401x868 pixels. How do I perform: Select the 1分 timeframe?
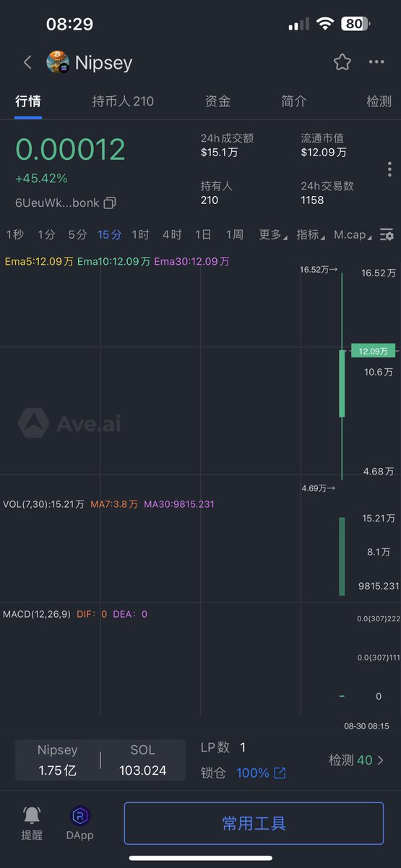pos(46,234)
